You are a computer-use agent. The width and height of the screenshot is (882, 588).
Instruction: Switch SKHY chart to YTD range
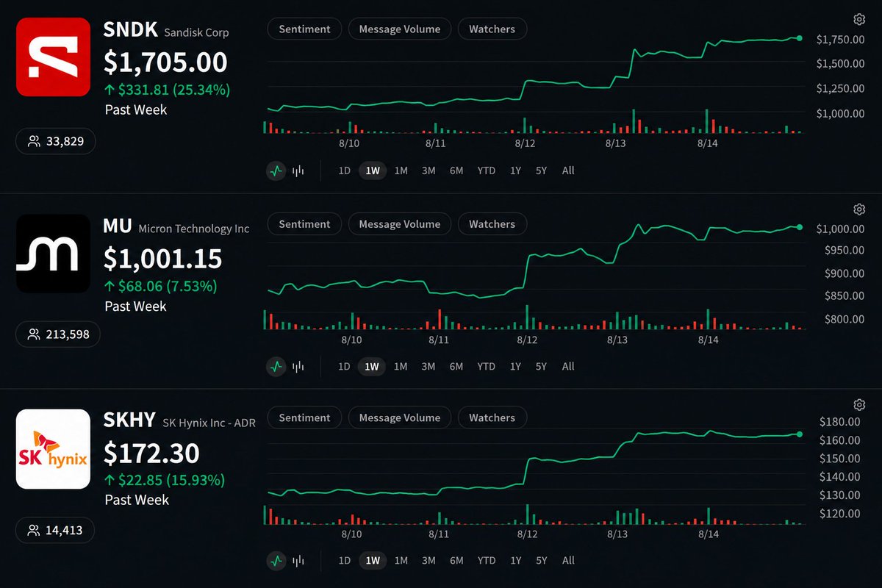tap(486, 560)
